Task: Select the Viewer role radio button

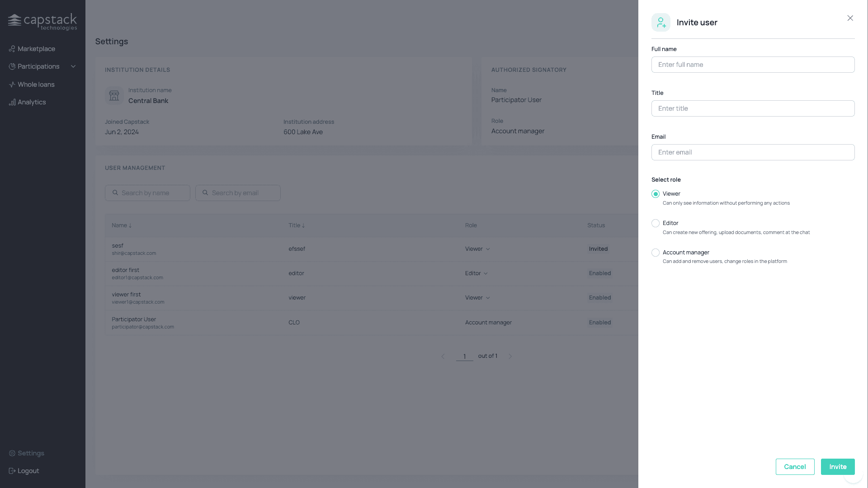Action: [655, 194]
